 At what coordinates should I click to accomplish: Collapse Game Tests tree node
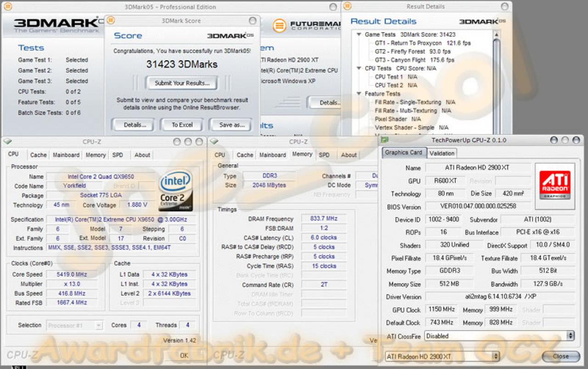point(359,34)
